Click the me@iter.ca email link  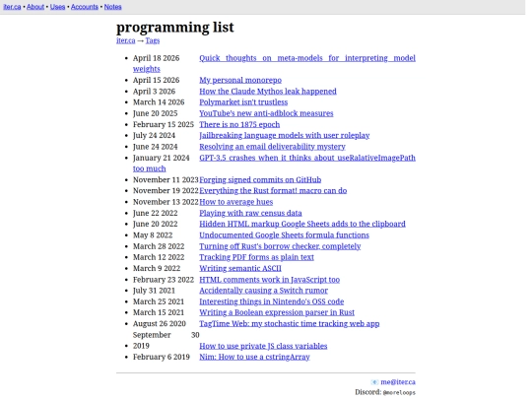398,382
